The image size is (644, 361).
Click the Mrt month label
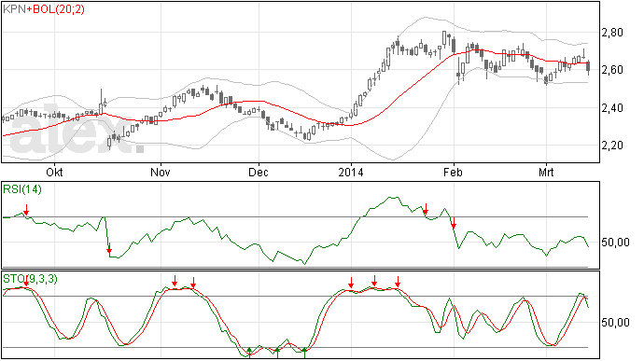[x=546, y=172]
